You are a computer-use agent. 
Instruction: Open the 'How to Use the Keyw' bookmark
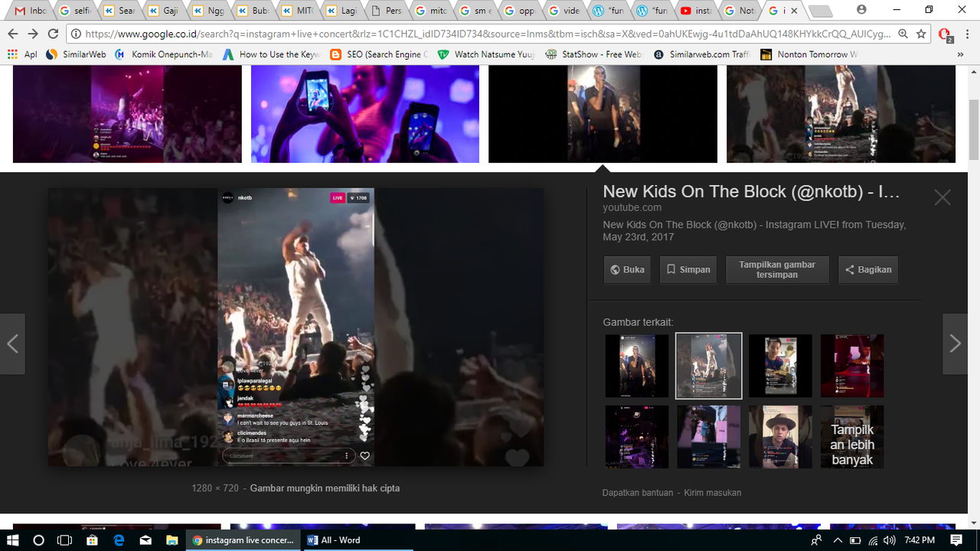coord(271,54)
